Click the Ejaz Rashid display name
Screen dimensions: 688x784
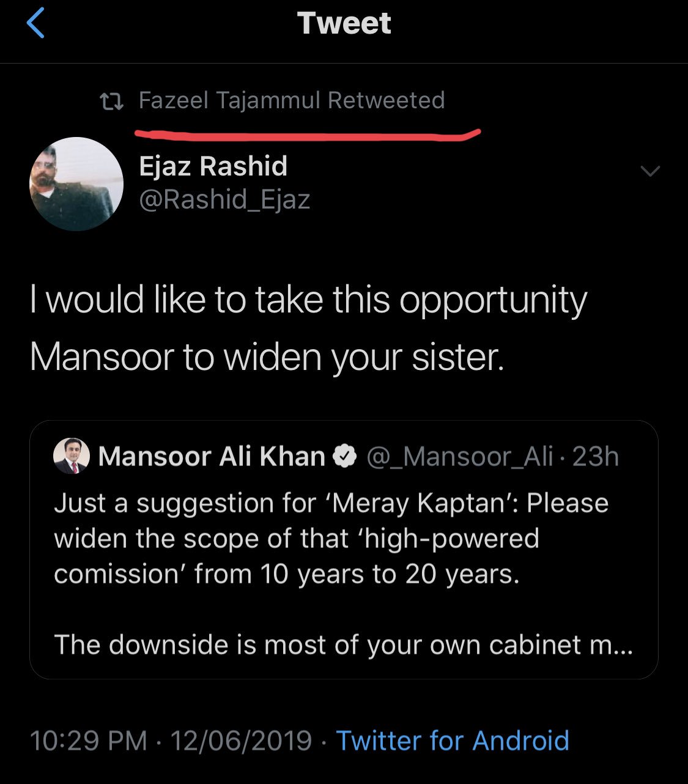[x=213, y=166]
